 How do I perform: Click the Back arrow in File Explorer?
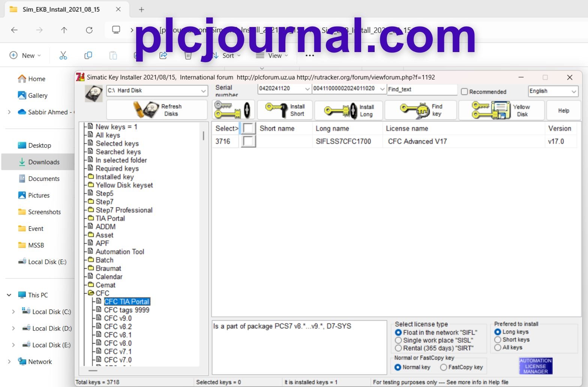14,30
